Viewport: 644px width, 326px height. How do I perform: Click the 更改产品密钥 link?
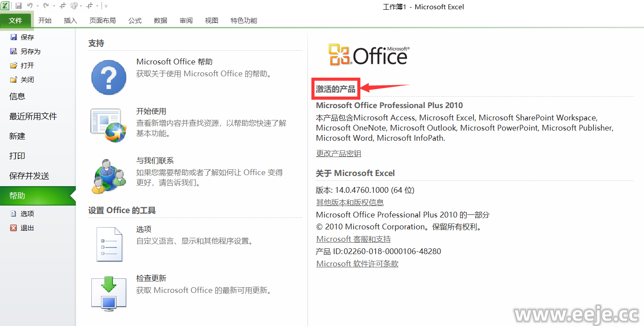click(x=338, y=154)
